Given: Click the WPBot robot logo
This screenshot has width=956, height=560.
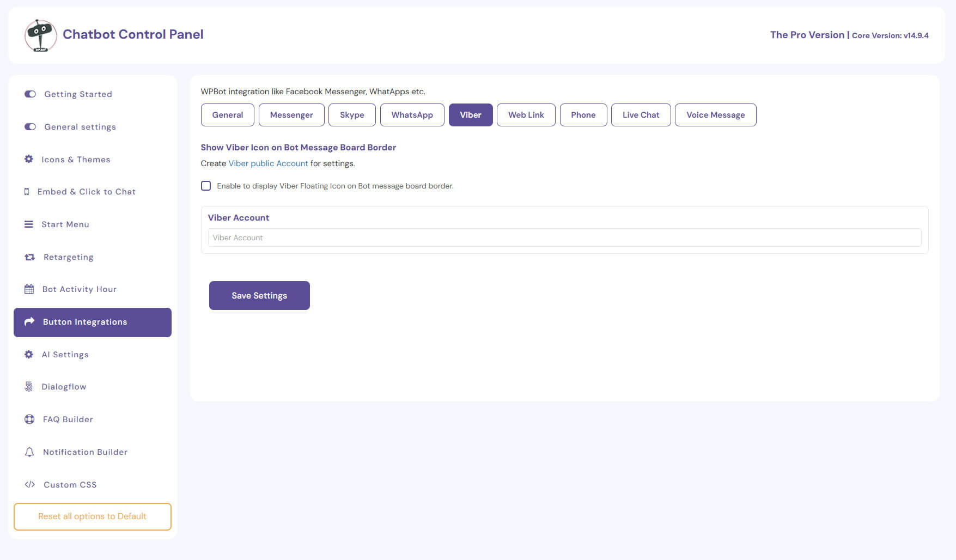Looking at the screenshot, I should click(41, 35).
